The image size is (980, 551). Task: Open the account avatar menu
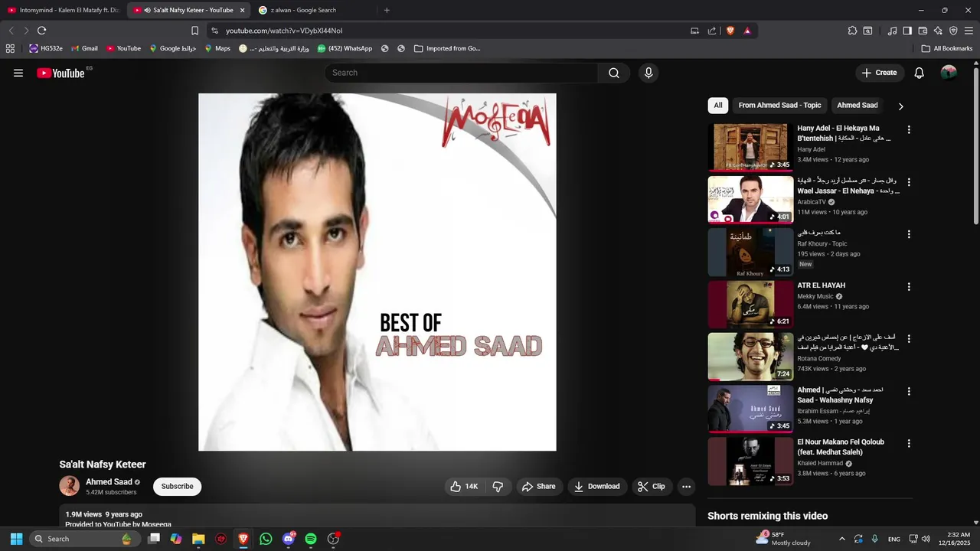point(949,73)
